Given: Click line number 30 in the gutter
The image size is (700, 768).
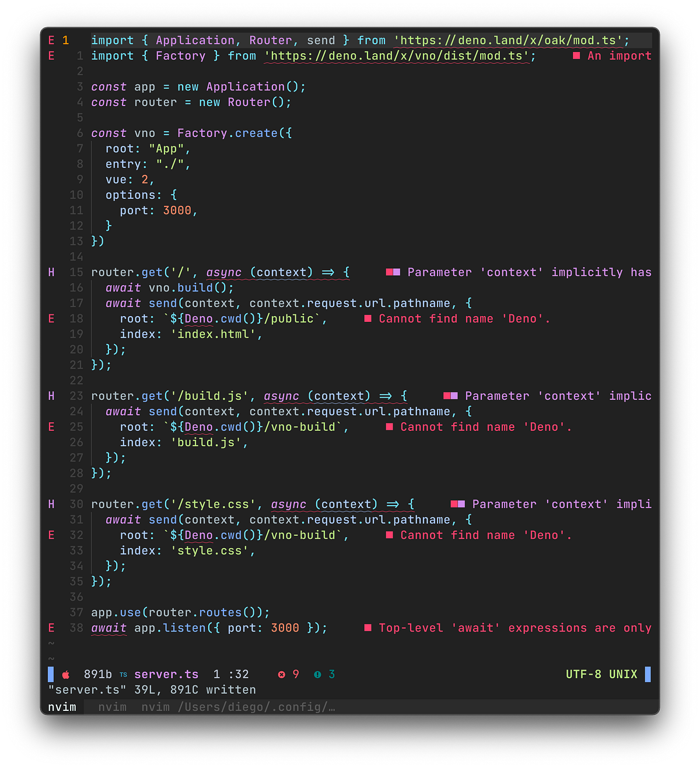Looking at the screenshot, I should (76, 504).
